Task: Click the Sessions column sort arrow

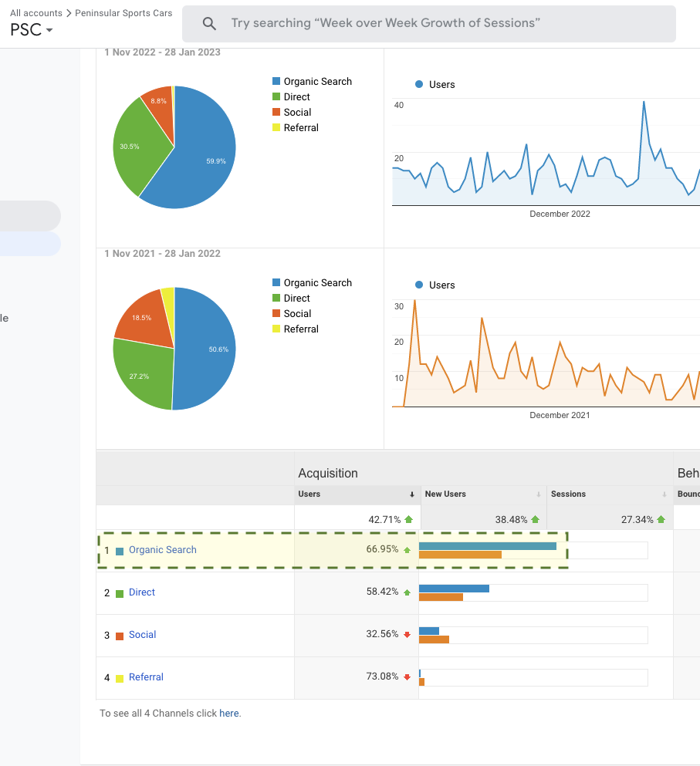Action: click(x=664, y=495)
